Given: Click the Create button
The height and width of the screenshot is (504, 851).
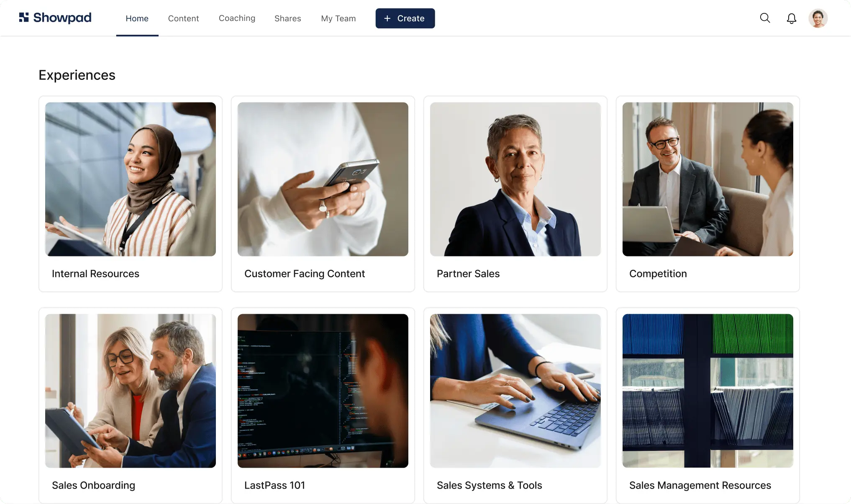Looking at the screenshot, I should pos(405,18).
